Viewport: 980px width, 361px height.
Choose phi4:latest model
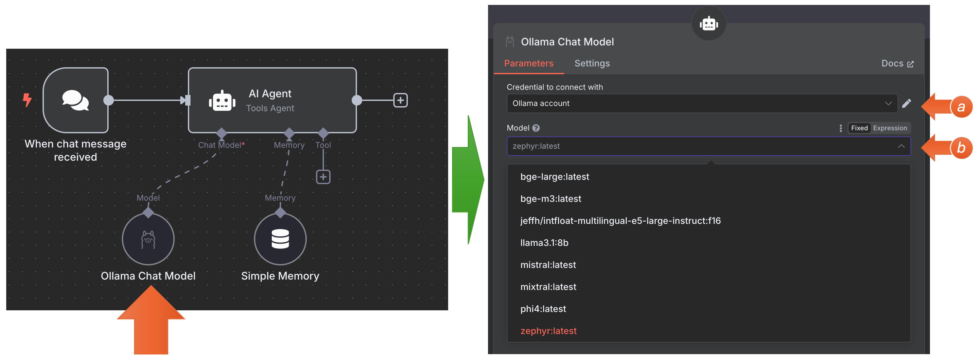coord(709,309)
